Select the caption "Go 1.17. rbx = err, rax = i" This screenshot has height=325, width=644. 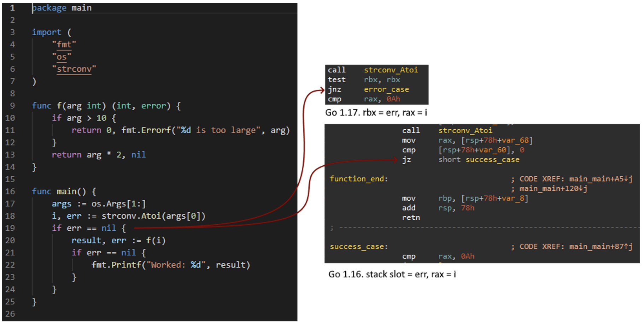[376, 112]
